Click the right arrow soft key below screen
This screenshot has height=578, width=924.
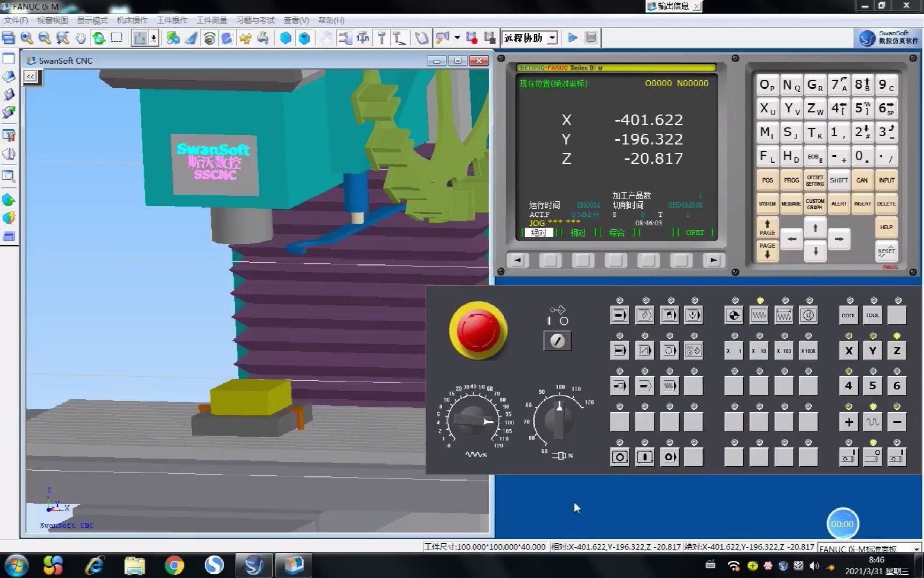pyautogui.click(x=713, y=260)
